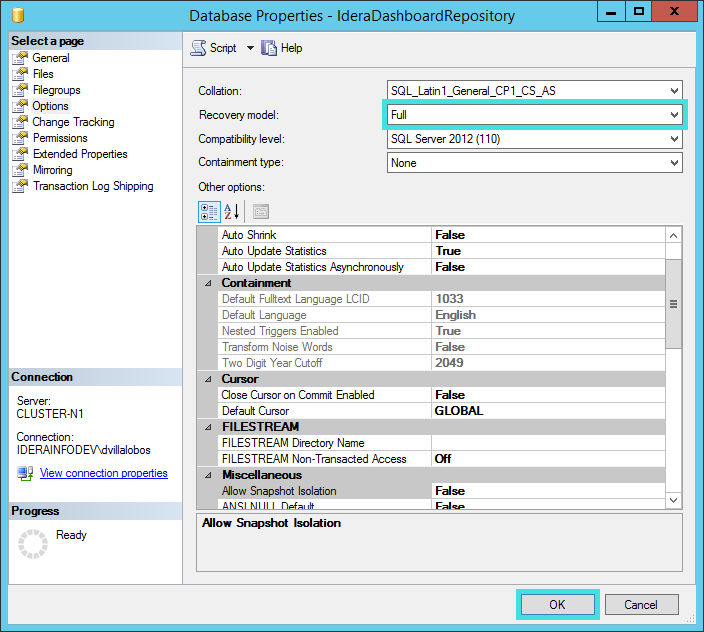Select the Mirroring page
704x632 pixels.
click(x=53, y=170)
